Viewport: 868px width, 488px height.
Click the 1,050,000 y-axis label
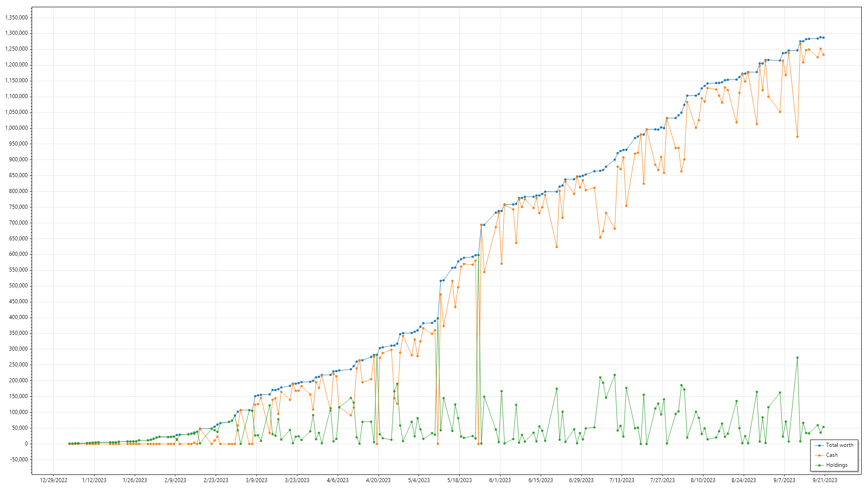pyautogui.click(x=16, y=113)
